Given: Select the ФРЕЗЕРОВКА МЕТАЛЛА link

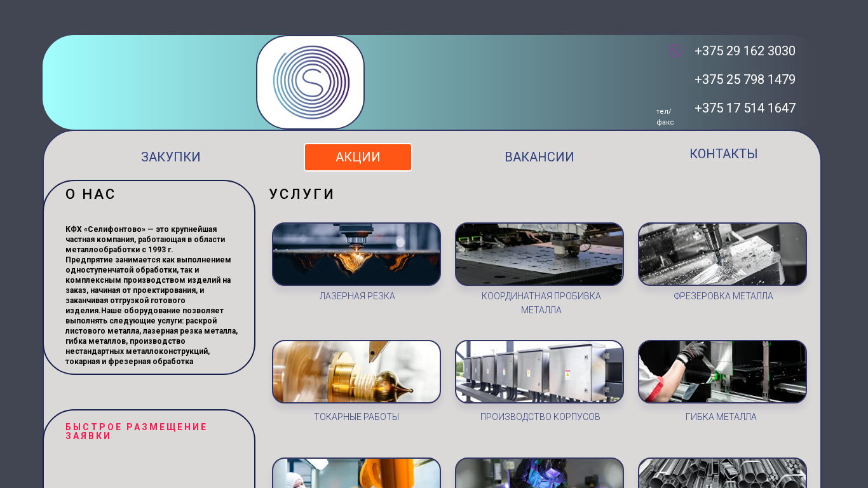Looking at the screenshot, I should pos(723,296).
